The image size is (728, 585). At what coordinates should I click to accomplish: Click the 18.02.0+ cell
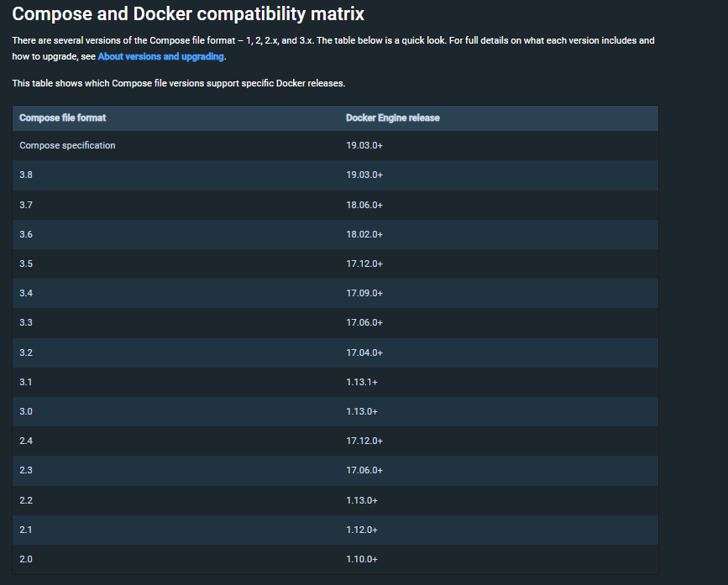point(364,233)
